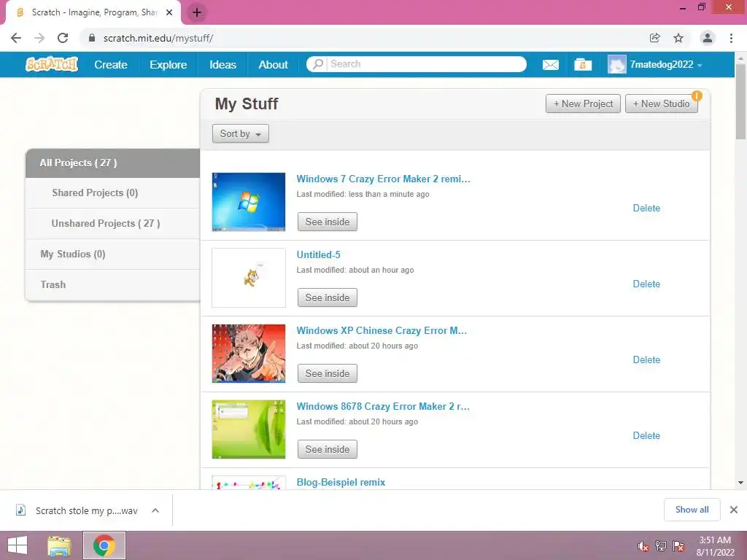Screen dimensions: 747x560
Task: Close the downloads bar
Action: click(x=734, y=510)
